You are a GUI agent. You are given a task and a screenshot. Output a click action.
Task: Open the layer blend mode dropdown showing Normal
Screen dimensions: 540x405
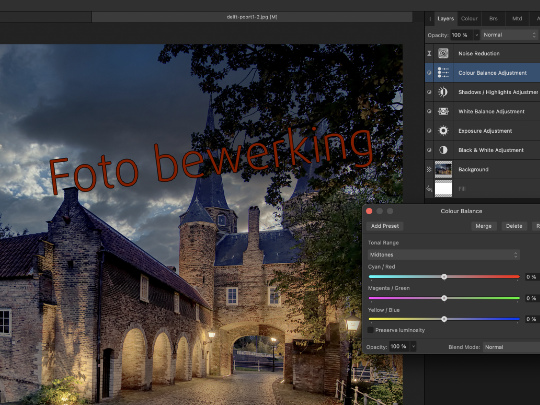coord(510,35)
